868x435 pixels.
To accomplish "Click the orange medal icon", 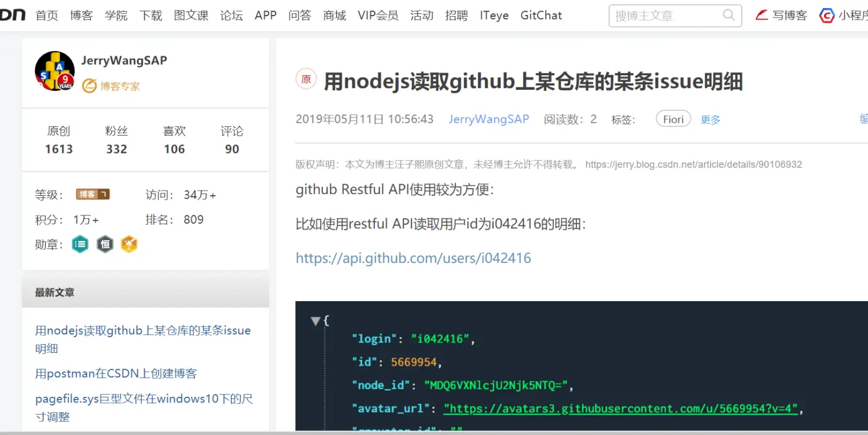I will pos(129,244).
